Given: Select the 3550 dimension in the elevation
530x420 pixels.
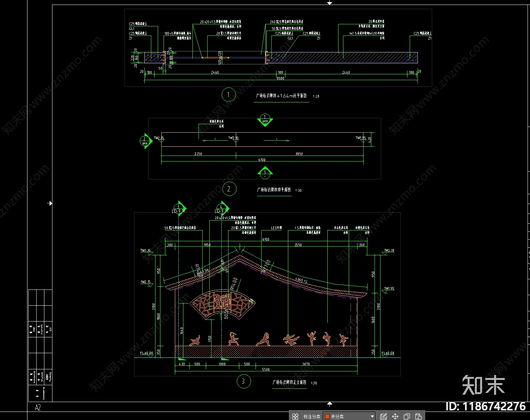Looking at the screenshot, I should [x=298, y=245].
